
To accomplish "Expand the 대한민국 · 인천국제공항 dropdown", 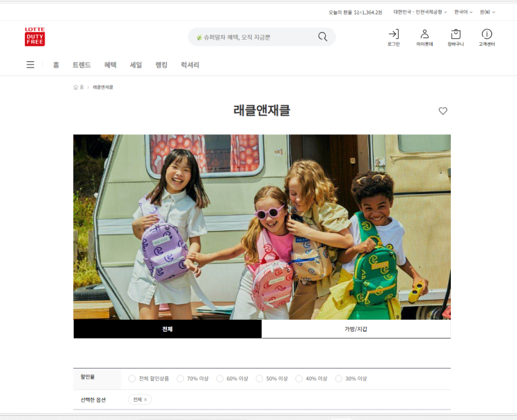I will (x=420, y=13).
